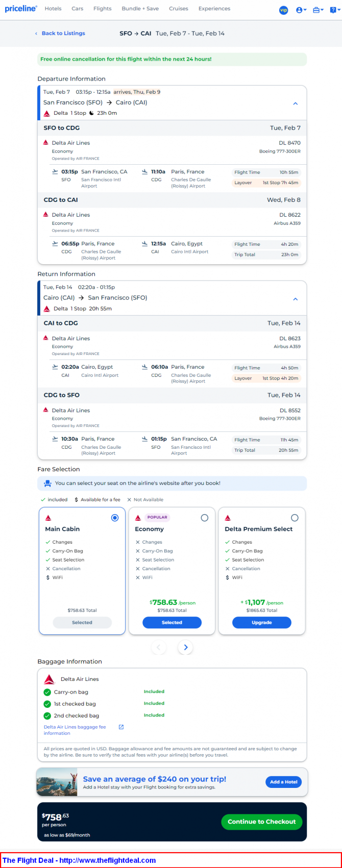The width and height of the screenshot is (342, 868).
Task: Select the Delta Premium Select radio button
Action: 295,518
